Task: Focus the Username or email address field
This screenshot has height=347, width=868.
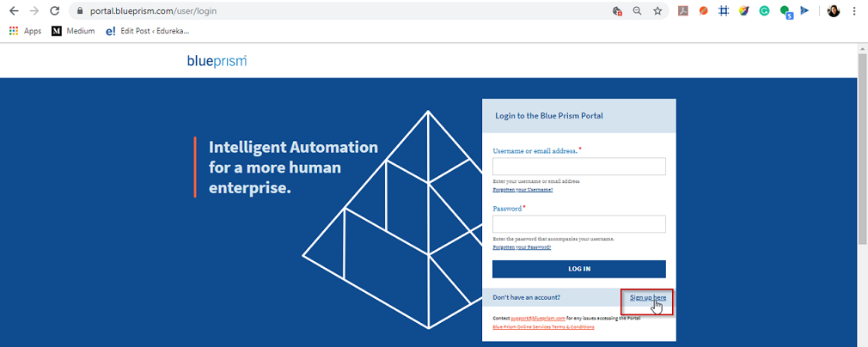Action: pyautogui.click(x=579, y=167)
